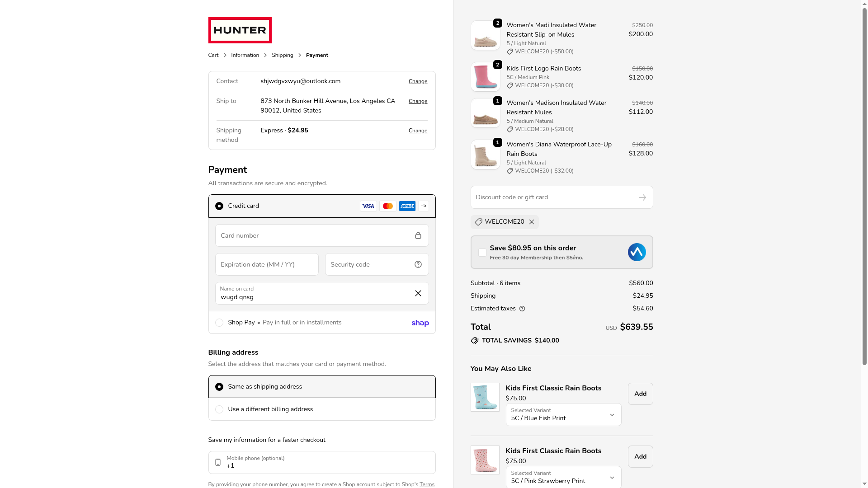Image resolution: width=868 pixels, height=488 pixels.
Task: Go to Shipping breadcrumb step
Action: 283,55
